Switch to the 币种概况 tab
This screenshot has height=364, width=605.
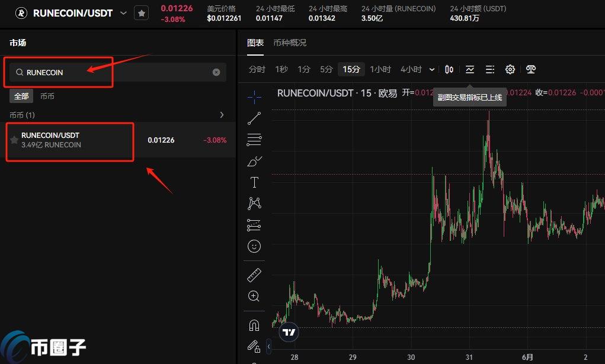point(290,43)
